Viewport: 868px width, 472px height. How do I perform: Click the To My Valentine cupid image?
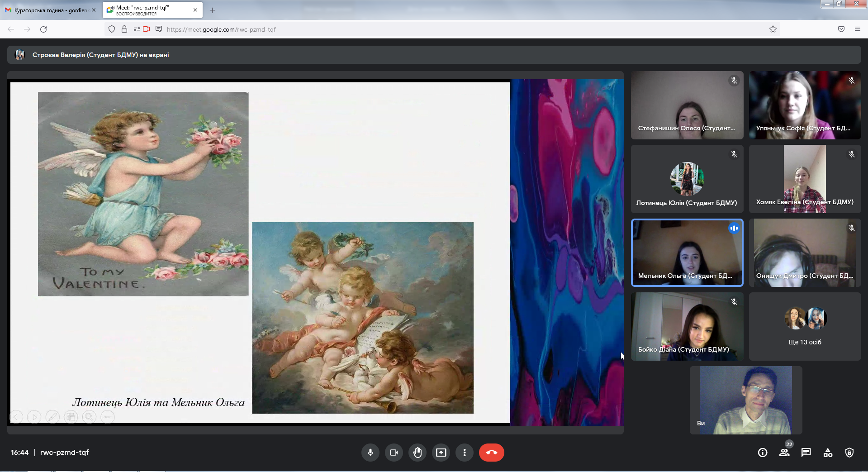[143, 194]
